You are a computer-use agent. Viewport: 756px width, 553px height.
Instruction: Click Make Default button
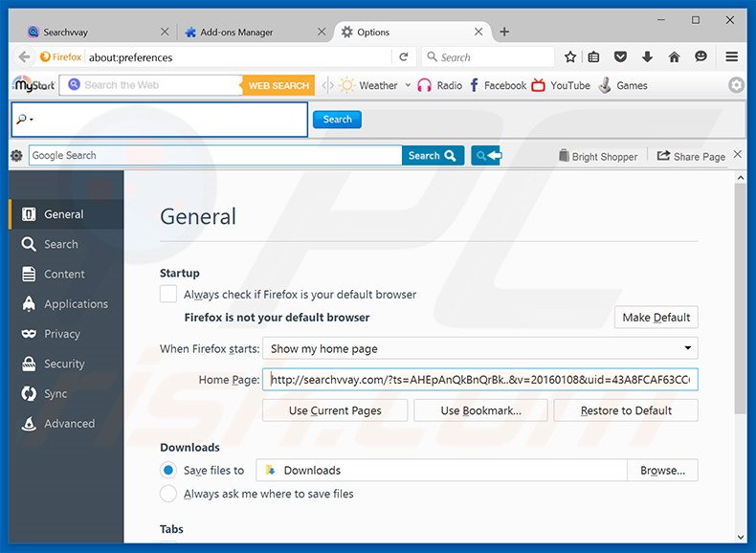point(656,318)
